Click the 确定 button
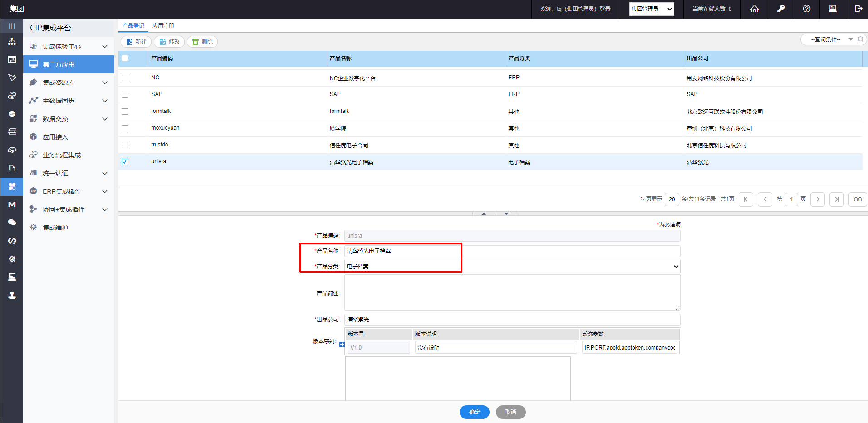 pos(474,412)
